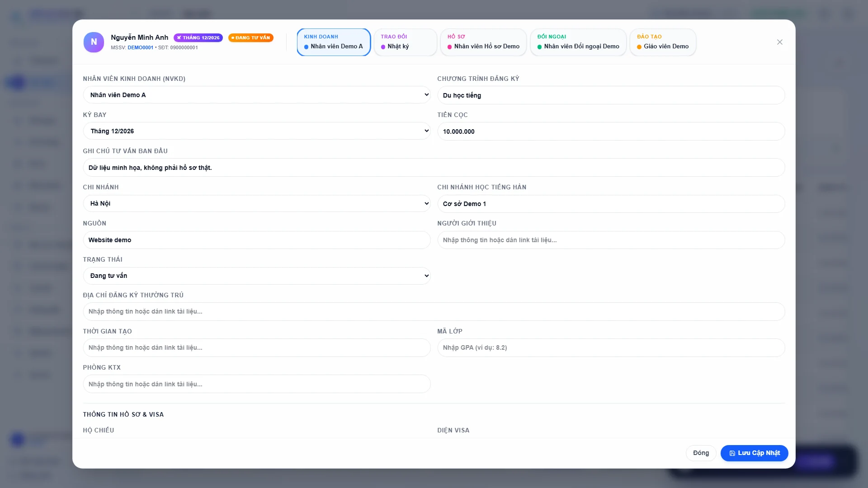This screenshot has height=488, width=868.
Task: Click the student name Nguyễn Minh Anh
Action: (139, 38)
